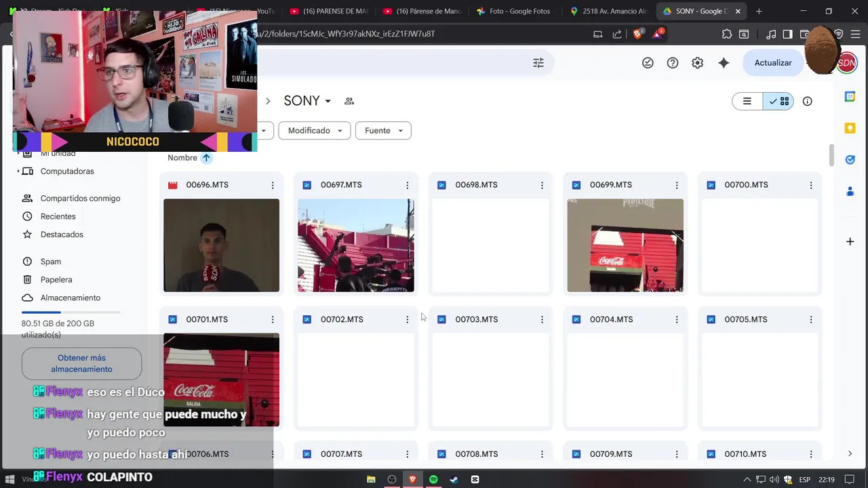Open the Modificado filter dropdown
The image size is (868, 488).
(315, 130)
